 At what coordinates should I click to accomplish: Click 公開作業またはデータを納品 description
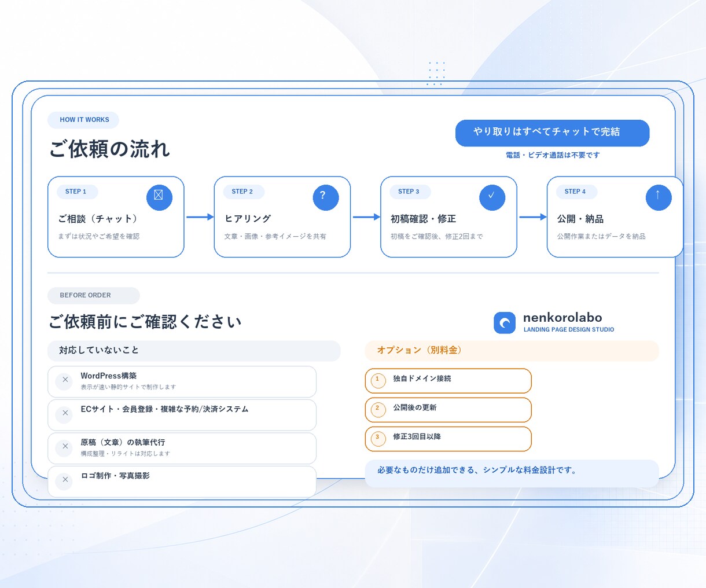(x=601, y=236)
